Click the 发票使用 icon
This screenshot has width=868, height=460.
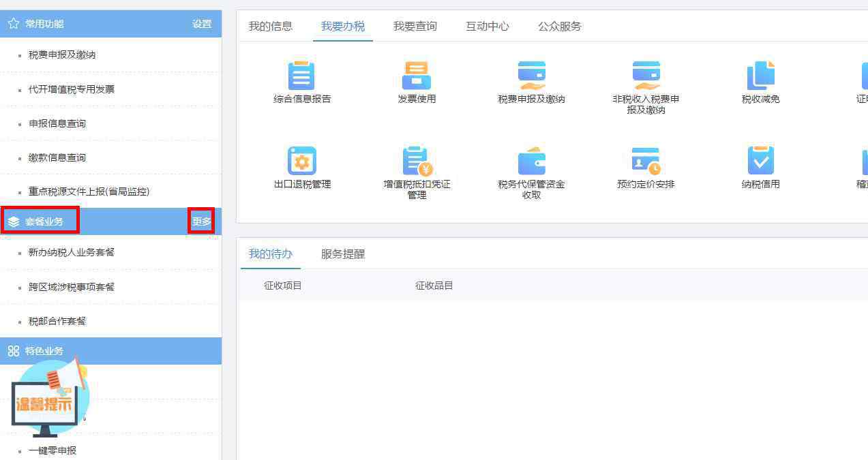[x=416, y=76]
